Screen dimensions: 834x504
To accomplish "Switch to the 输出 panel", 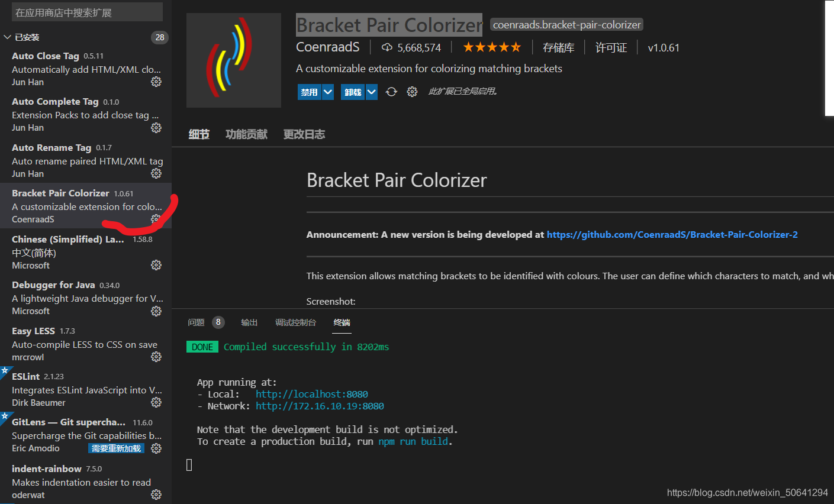I will click(249, 322).
